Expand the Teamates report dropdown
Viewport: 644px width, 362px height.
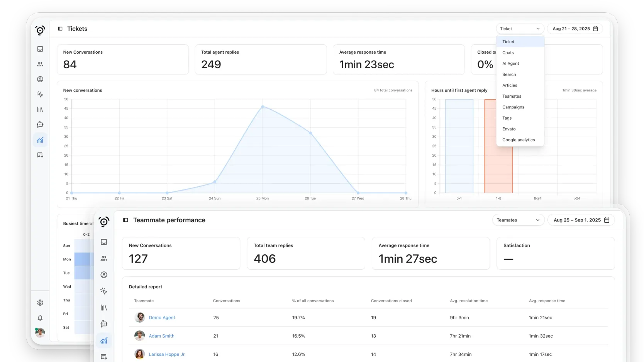518,220
